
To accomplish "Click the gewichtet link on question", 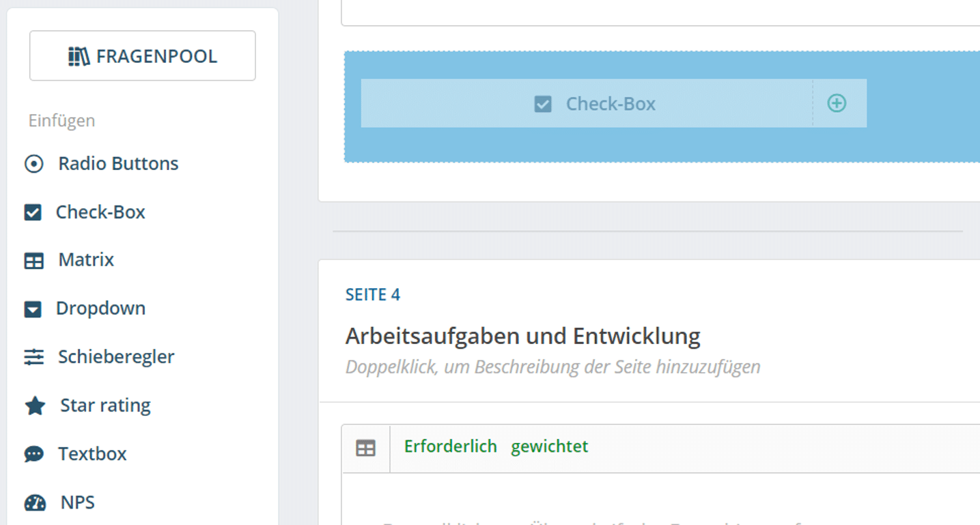I will pyautogui.click(x=549, y=446).
